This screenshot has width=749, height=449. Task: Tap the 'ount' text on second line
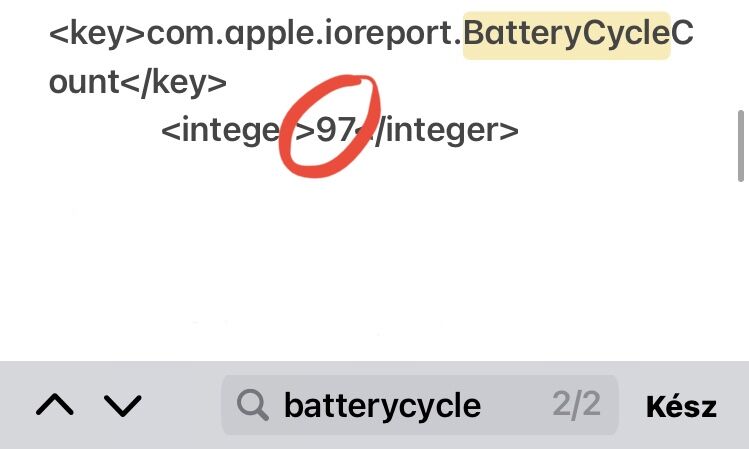pos(84,83)
